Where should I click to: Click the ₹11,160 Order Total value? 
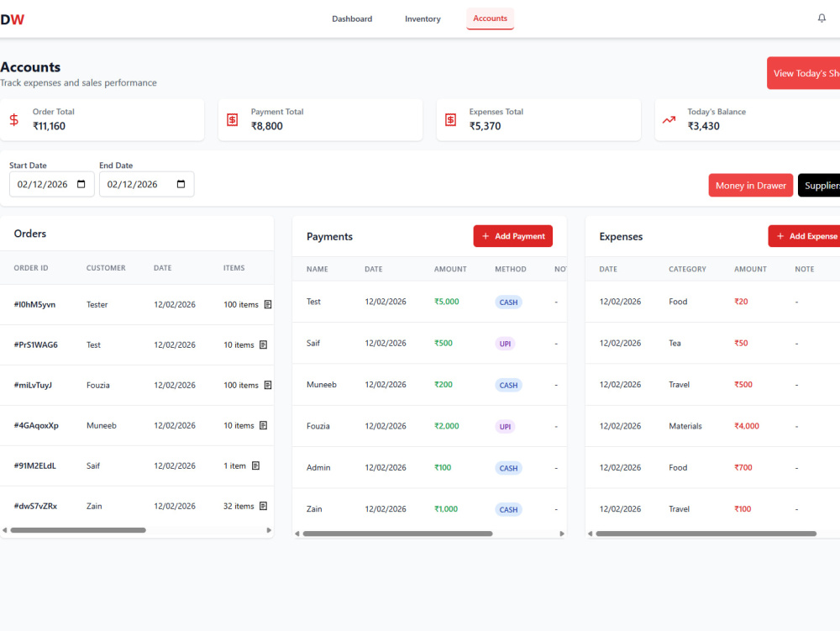pos(50,126)
